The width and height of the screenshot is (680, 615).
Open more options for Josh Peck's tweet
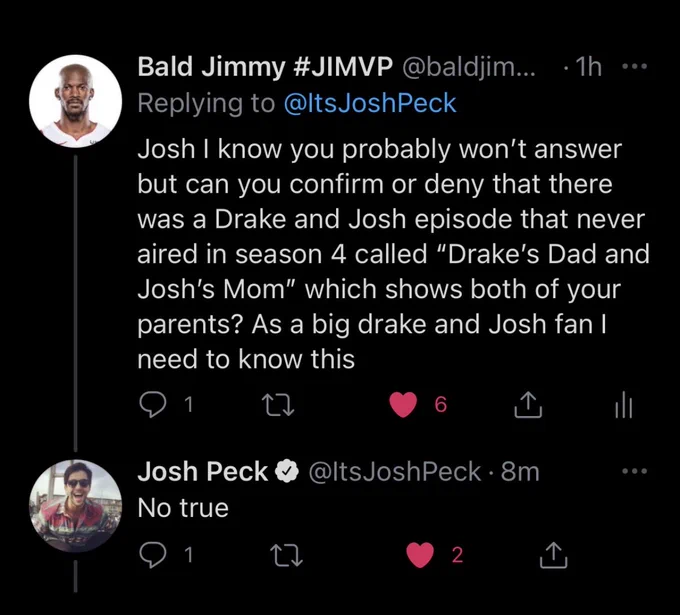634,471
